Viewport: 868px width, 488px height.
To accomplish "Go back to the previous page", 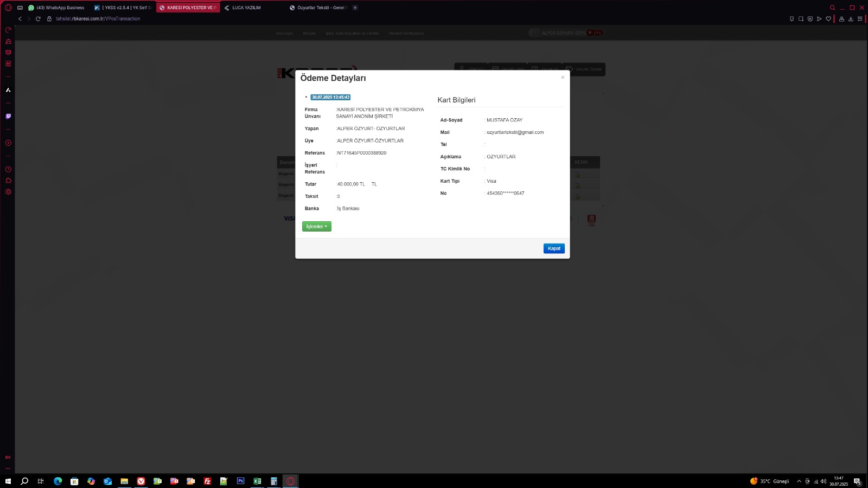I will 20,19.
